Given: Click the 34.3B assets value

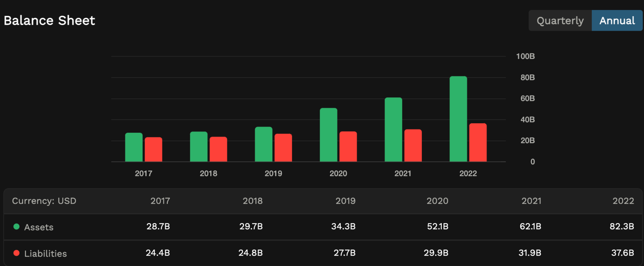Looking at the screenshot, I should coord(343,226).
